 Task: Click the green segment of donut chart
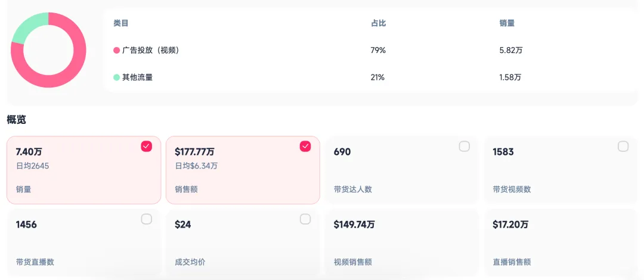[28, 27]
